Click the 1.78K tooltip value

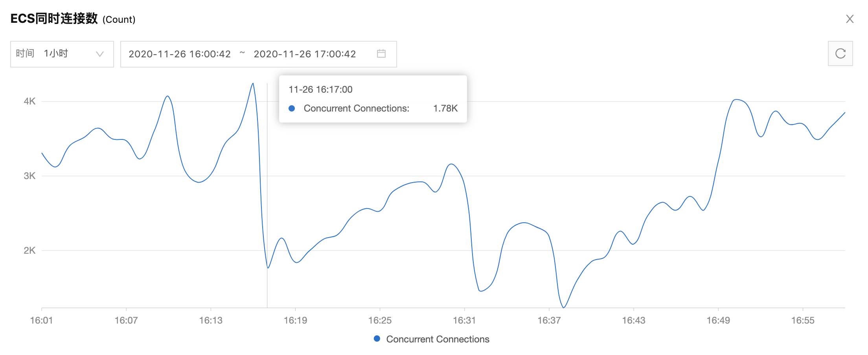[445, 108]
